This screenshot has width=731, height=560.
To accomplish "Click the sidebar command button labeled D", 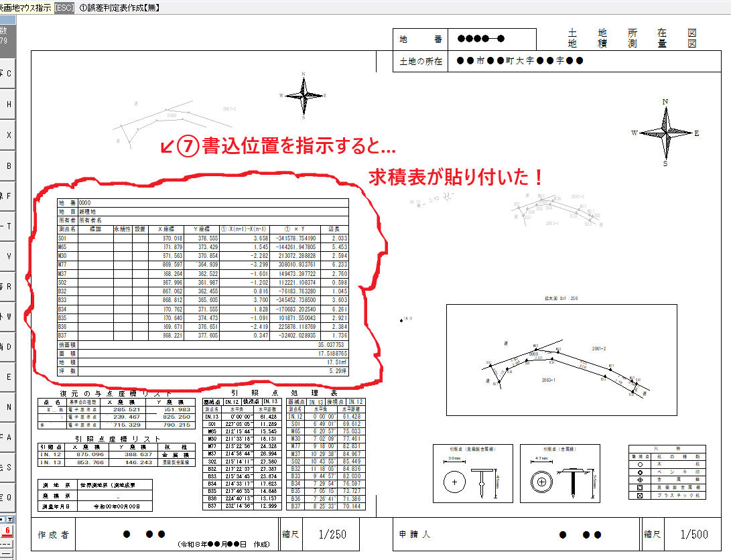I will (7, 347).
